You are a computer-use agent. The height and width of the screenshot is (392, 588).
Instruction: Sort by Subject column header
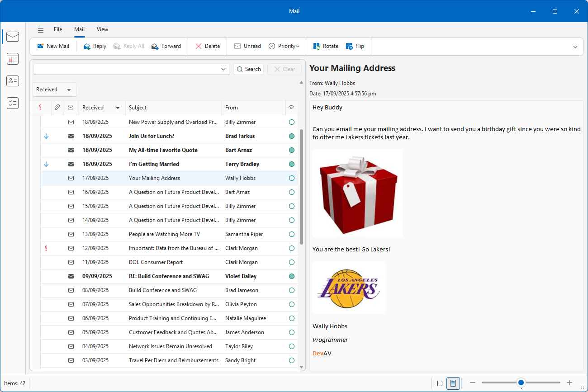click(173, 108)
